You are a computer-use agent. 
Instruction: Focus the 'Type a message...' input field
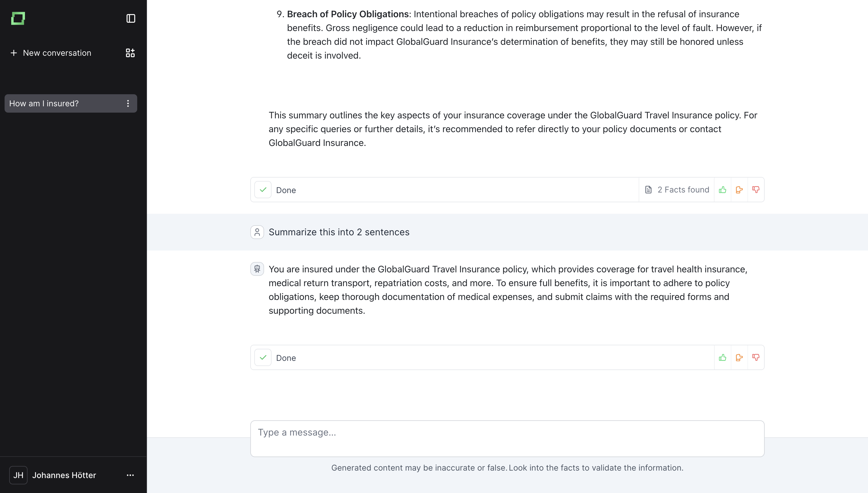(507, 438)
